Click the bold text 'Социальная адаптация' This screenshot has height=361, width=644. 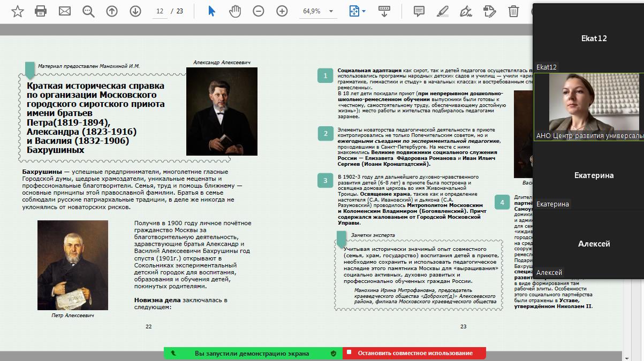tap(369, 71)
